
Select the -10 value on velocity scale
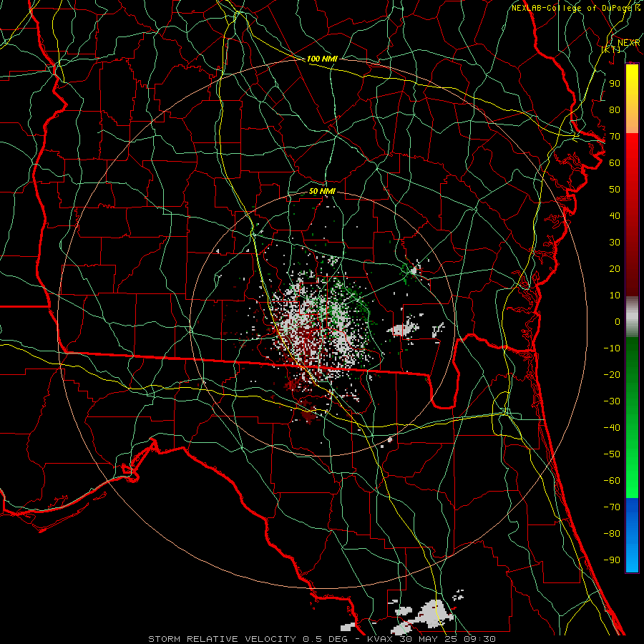point(612,348)
